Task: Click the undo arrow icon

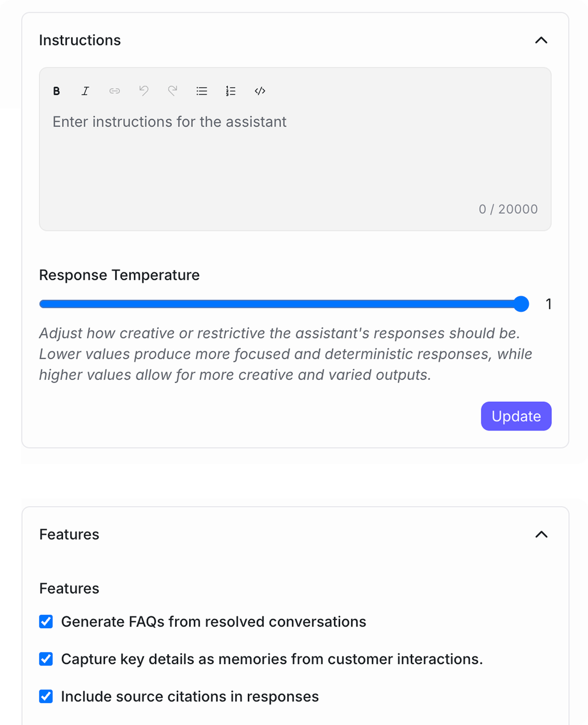Action: [x=144, y=91]
